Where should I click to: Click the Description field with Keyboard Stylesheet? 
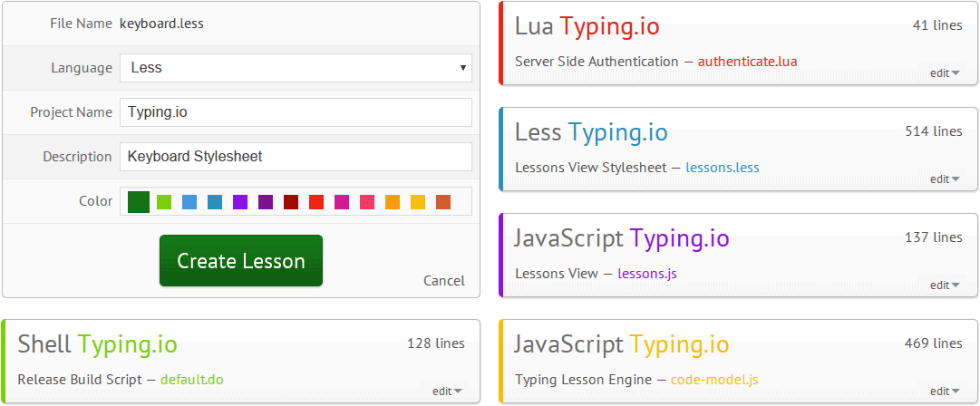(x=296, y=157)
